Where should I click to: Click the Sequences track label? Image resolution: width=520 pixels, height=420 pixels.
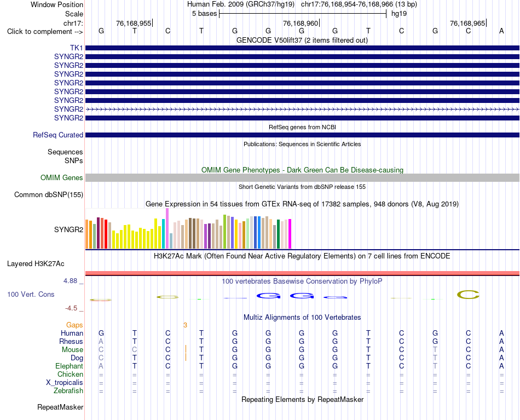[65, 152]
